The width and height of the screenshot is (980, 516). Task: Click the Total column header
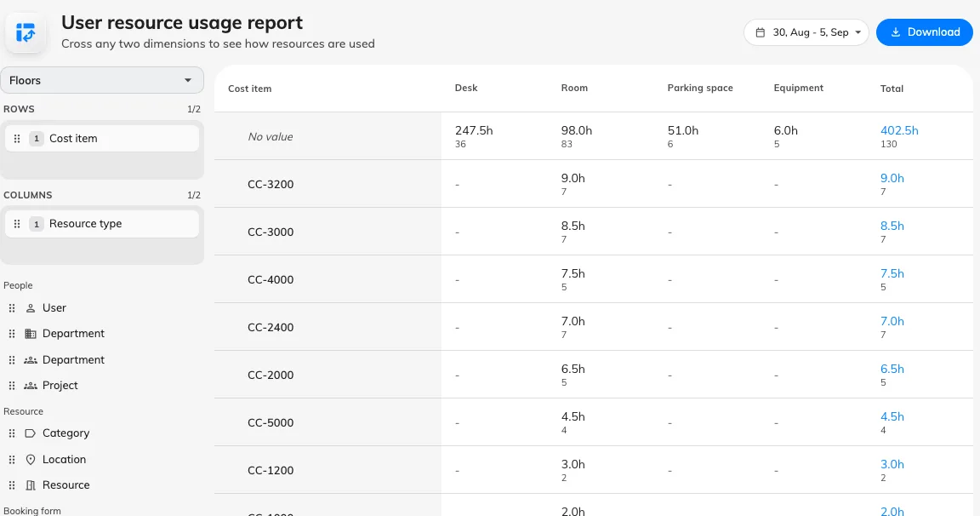coord(892,89)
